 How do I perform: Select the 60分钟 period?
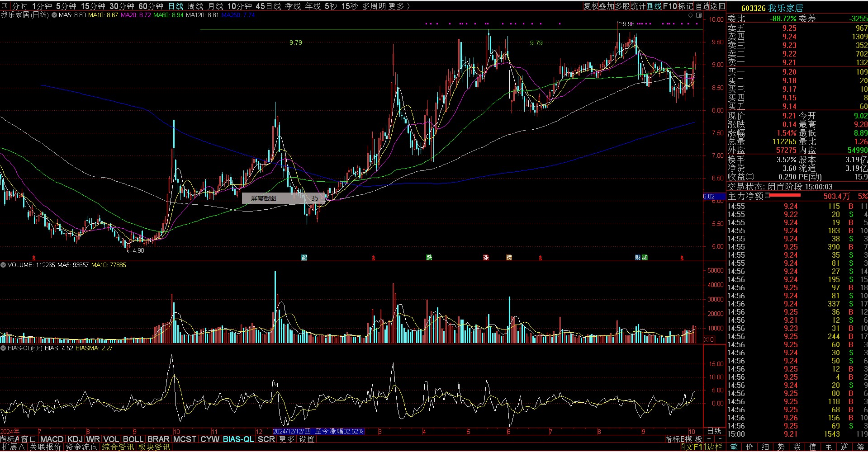point(151,6)
